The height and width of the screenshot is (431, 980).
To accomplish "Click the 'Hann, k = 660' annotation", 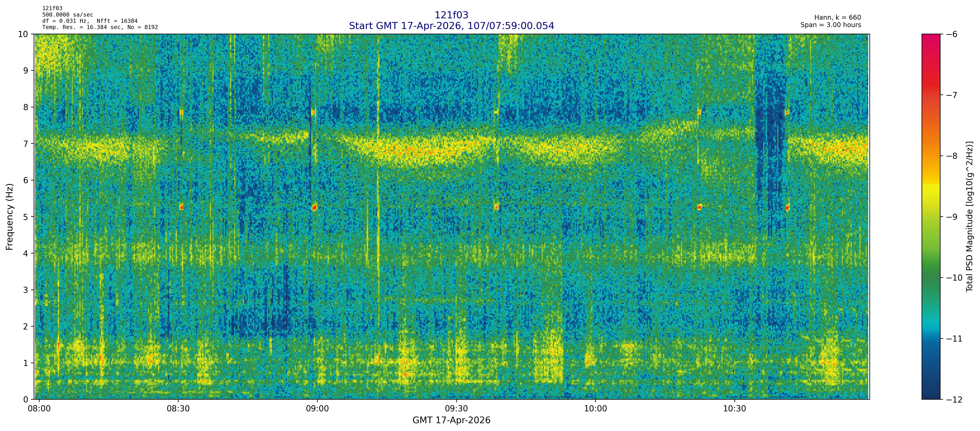I will (x=837, y=18).
